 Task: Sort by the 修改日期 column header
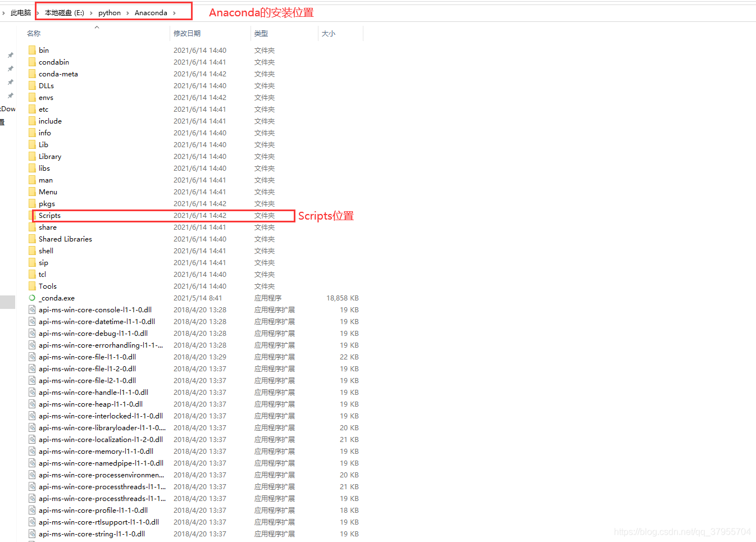tap(187, 34)
